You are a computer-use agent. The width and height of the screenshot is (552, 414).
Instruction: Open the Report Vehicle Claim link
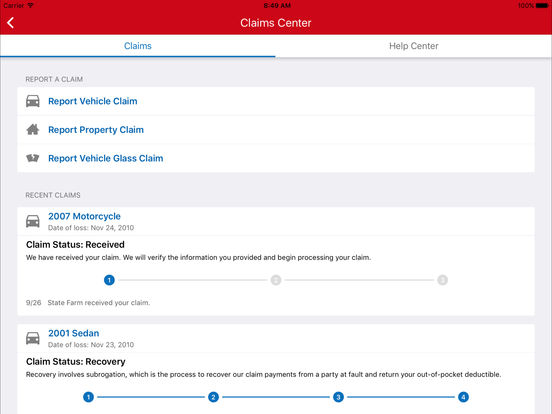click(x=93, y=101)
